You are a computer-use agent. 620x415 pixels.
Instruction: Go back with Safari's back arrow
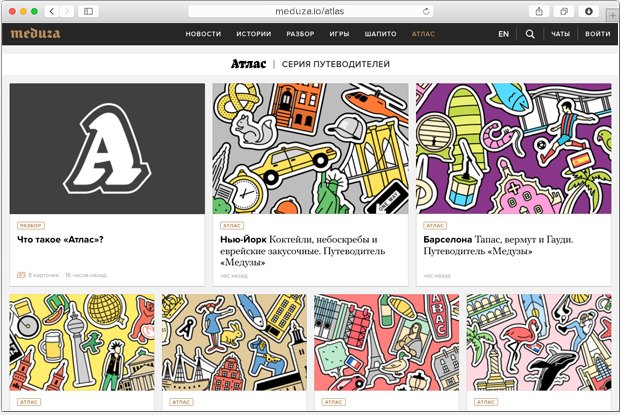pos(52,11)
